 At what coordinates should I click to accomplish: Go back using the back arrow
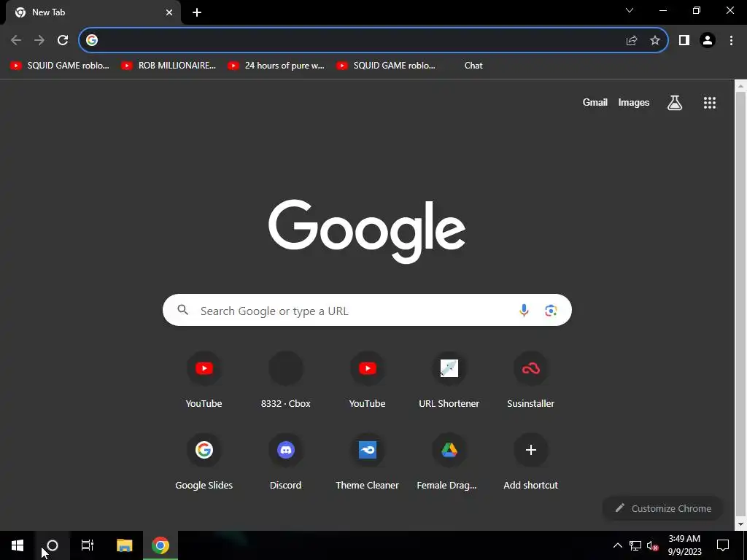[x=16, y=41]
